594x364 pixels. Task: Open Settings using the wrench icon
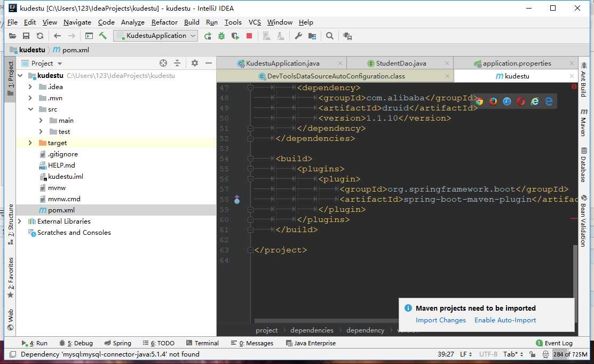pyautogui.click(x=298, y=36)
